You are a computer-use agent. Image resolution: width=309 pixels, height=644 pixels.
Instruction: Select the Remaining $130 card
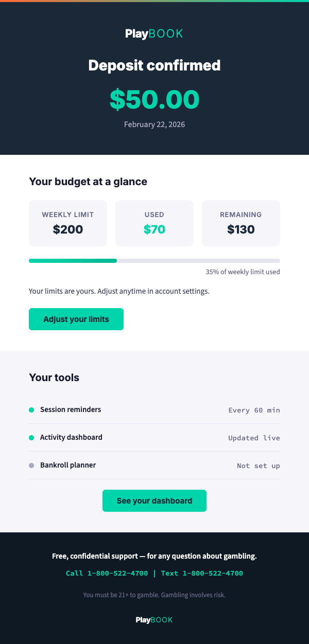pyautogui.click(x=241, y=223)
